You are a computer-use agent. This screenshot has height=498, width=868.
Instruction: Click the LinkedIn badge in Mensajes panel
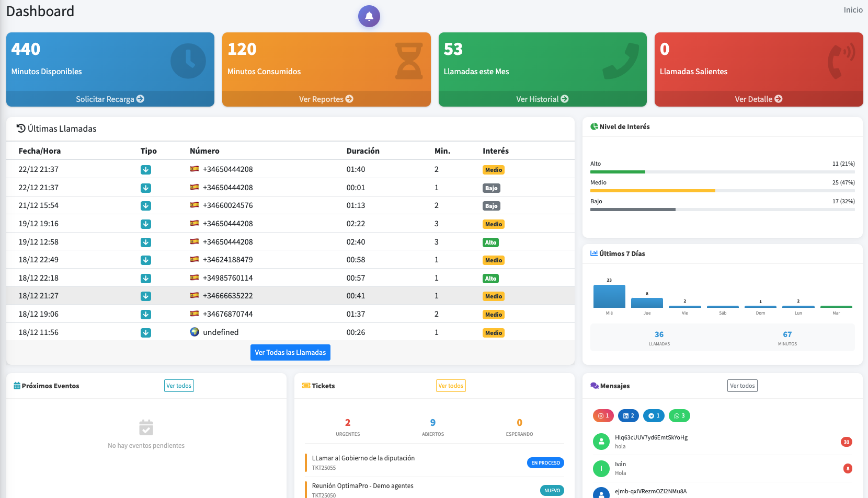629,415
